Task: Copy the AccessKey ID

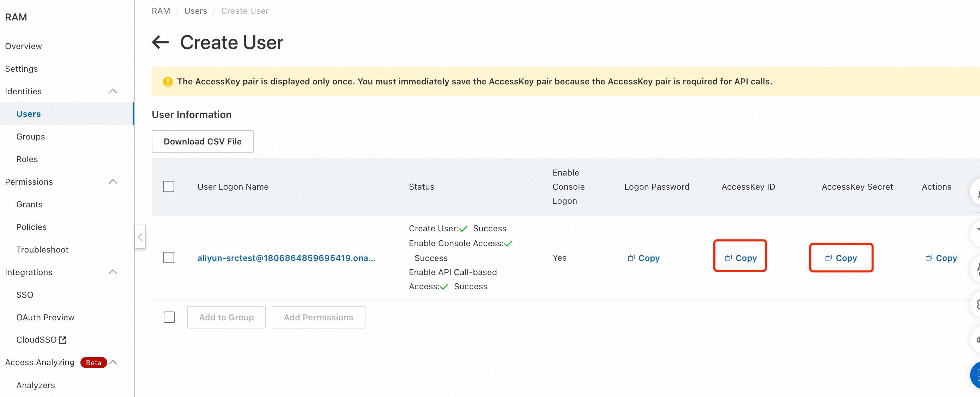Action: click(x=740, y=258)
